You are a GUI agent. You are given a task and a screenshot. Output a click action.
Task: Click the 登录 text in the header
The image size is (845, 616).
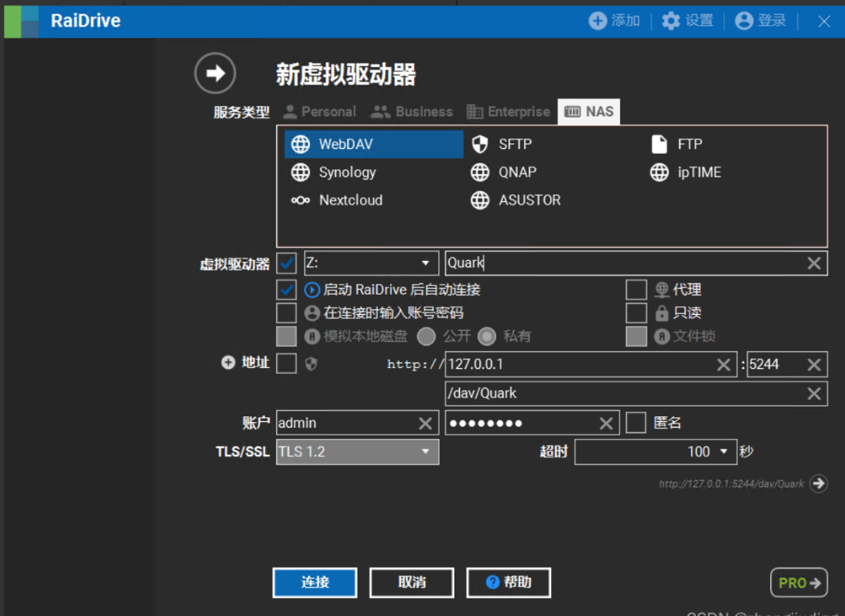click(x=772, y=21)
